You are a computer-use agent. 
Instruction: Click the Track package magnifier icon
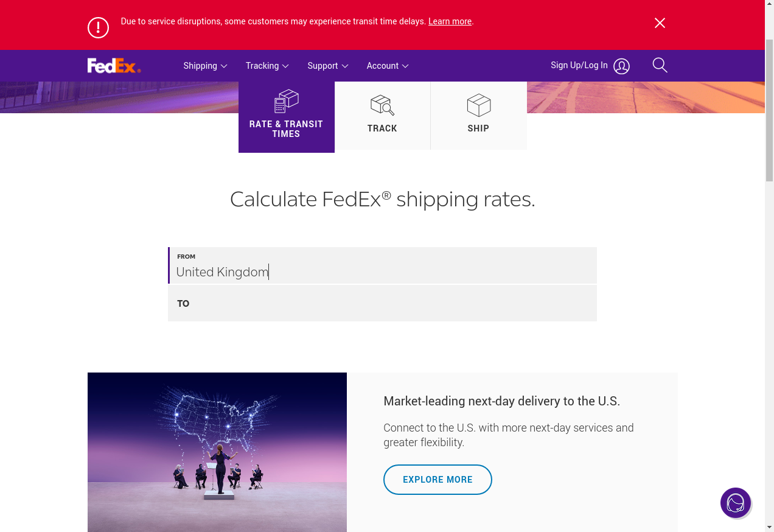[x=382, y=105]
